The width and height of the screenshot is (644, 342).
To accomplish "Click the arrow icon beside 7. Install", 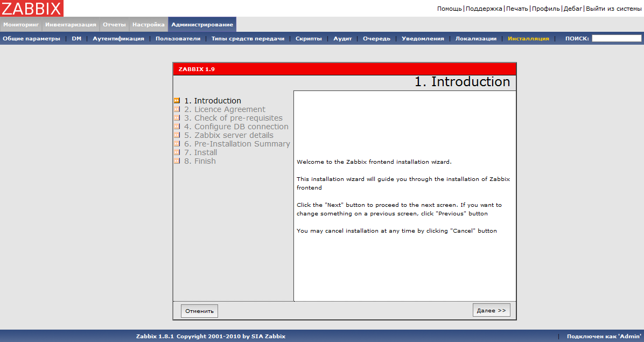I will 177,152.
